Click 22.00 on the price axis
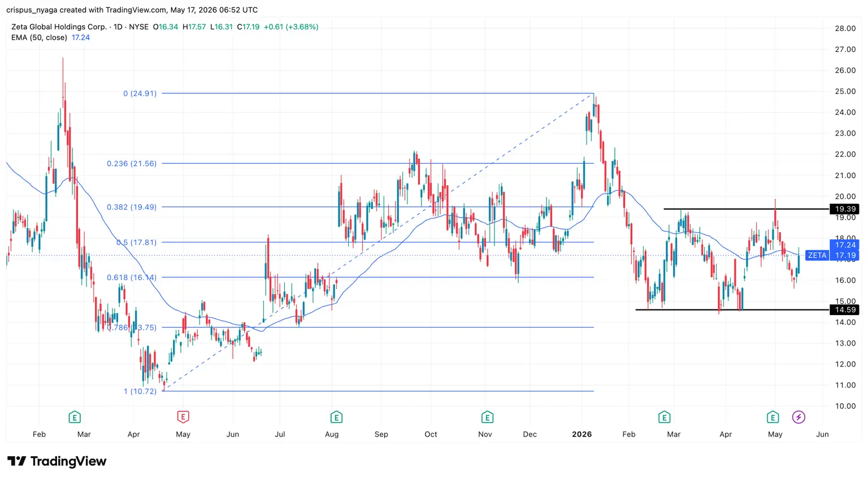868x480 pixels. click(x=845, y=154)
